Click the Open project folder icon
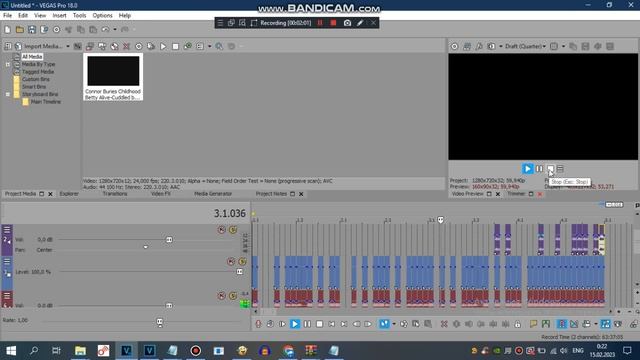This screenshot has width=640, height=360. (x=20, y=29)
